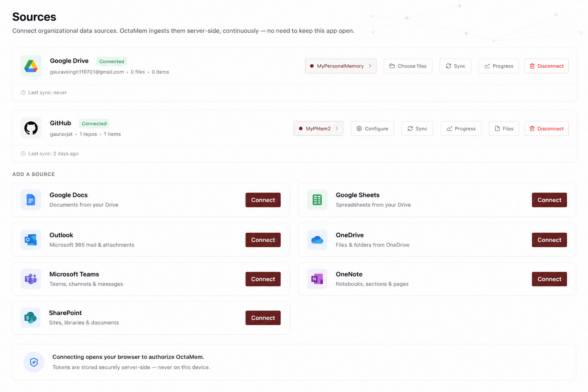Click the OneDrive cloud icon

[317, 240]
